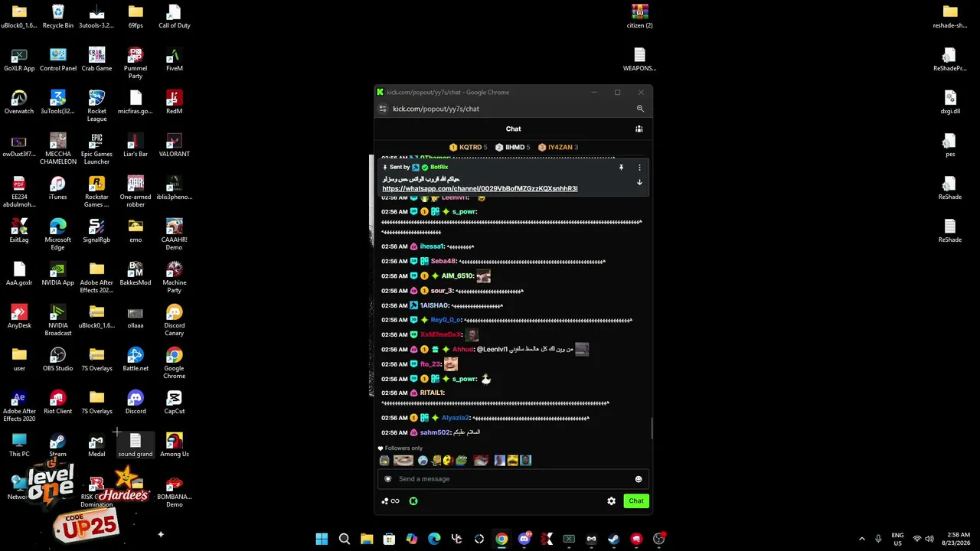Screen dimensions: 980x551
Task: Select the FiveM desktop shortcut
Action: pos(175,60)
